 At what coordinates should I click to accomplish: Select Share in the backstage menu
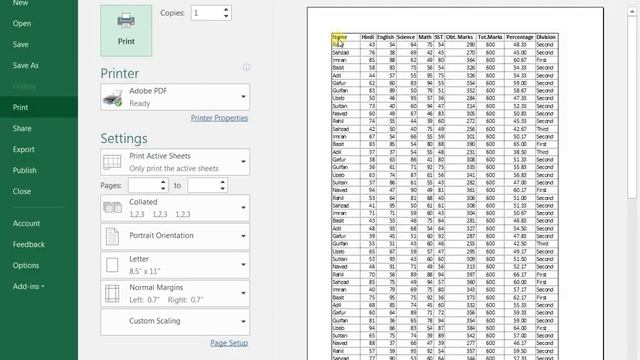tap(22, 129)
